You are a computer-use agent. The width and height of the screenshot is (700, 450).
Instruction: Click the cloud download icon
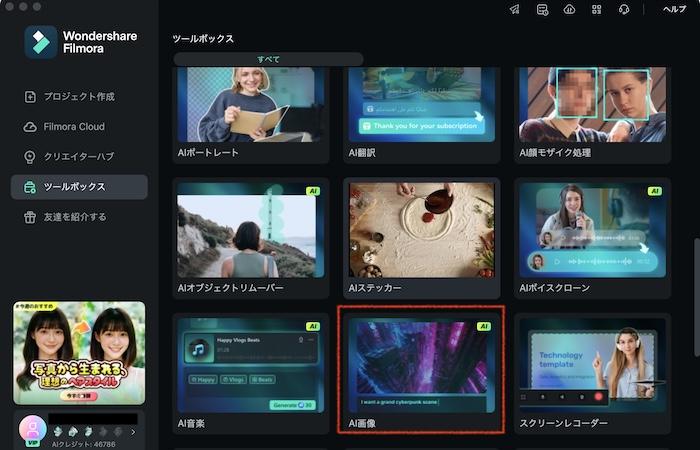569,9
